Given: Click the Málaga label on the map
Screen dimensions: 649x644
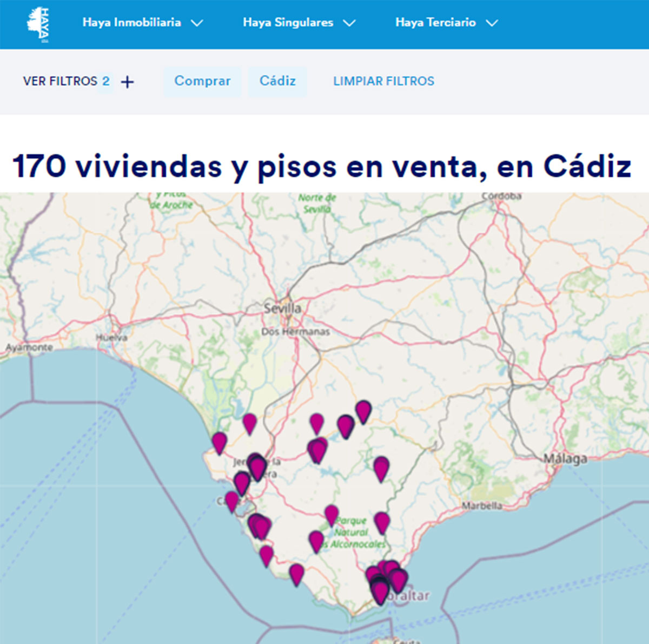Looking at the screenshot, I should 565,459.
